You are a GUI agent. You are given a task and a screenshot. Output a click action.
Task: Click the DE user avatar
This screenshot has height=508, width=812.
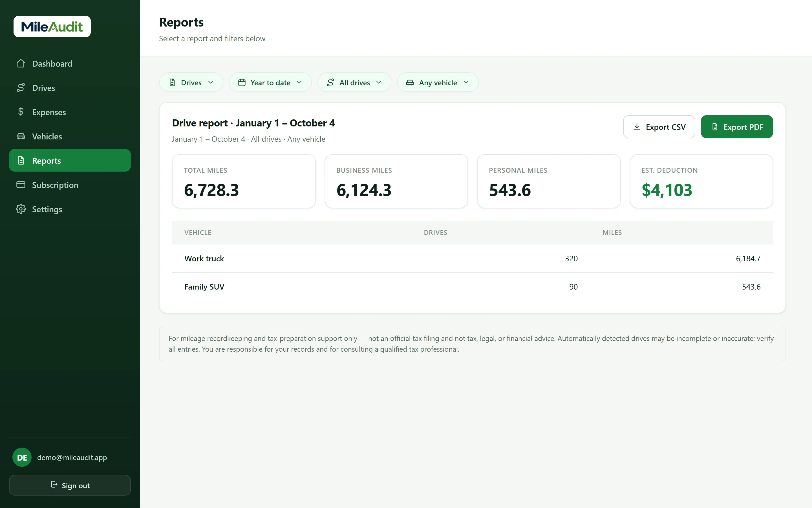(22, 457)
